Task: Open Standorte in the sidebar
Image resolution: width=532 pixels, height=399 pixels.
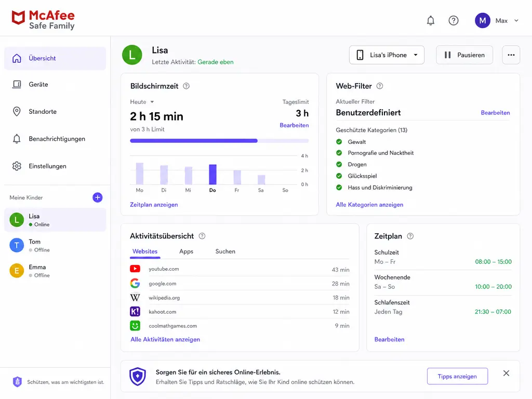Action: 55,112
